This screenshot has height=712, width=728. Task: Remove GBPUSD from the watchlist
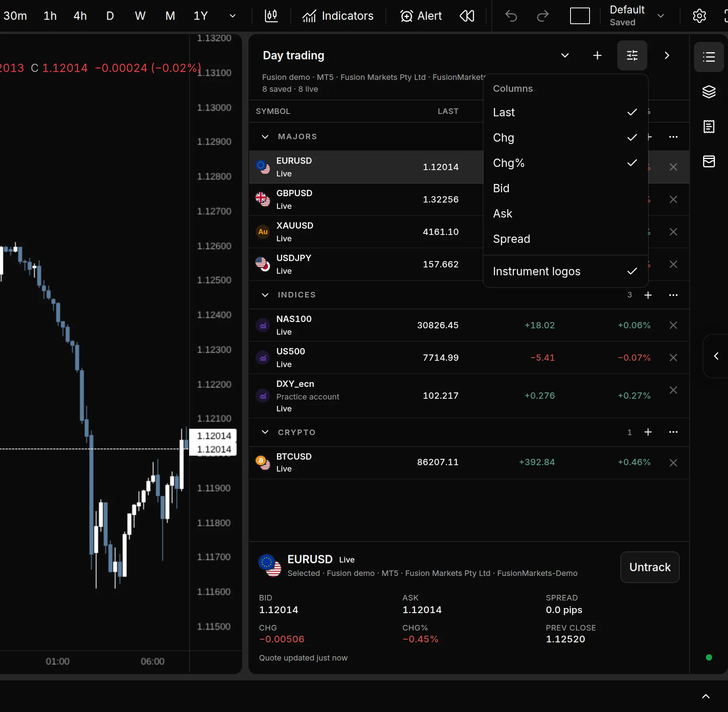coord(673,199)
